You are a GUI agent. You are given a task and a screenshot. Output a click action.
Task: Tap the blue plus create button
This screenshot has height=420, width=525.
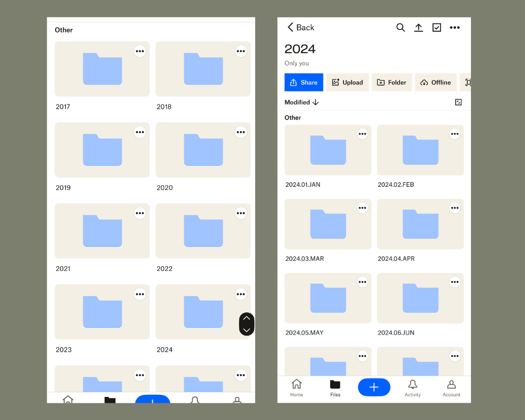click(x=374, y=387)
